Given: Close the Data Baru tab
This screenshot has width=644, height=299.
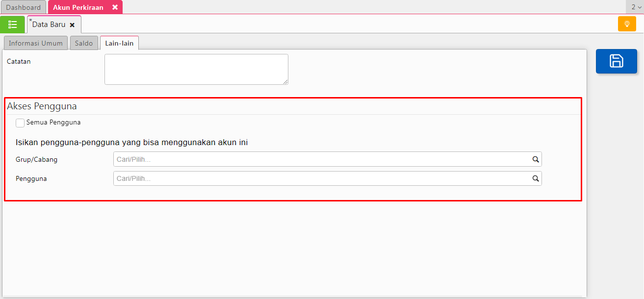Looking at the screenshot, I should tap(72, 25).
